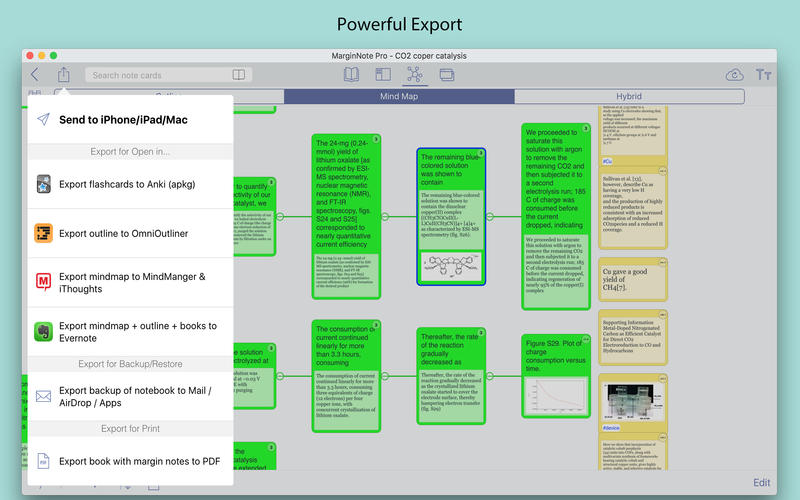The width and height of the screenshot is (800, 500).
Task: Select the 'Cu gave a good yield' card
Action: (633, 280)
